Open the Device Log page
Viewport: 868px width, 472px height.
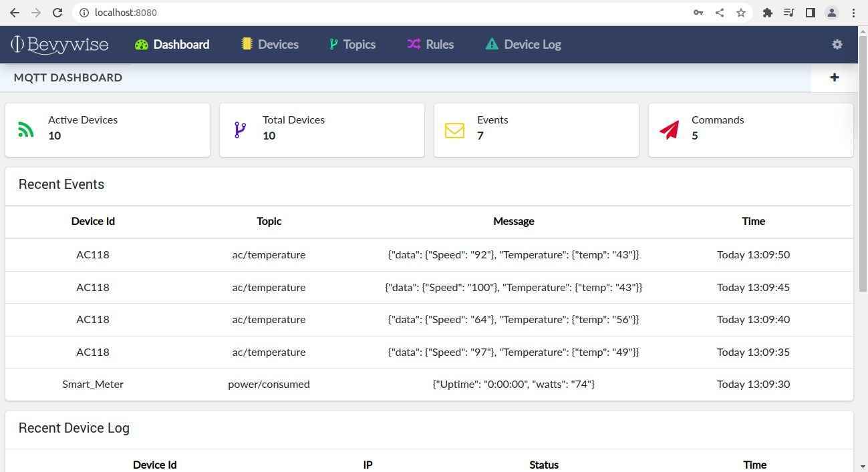[x=532, y=44]
